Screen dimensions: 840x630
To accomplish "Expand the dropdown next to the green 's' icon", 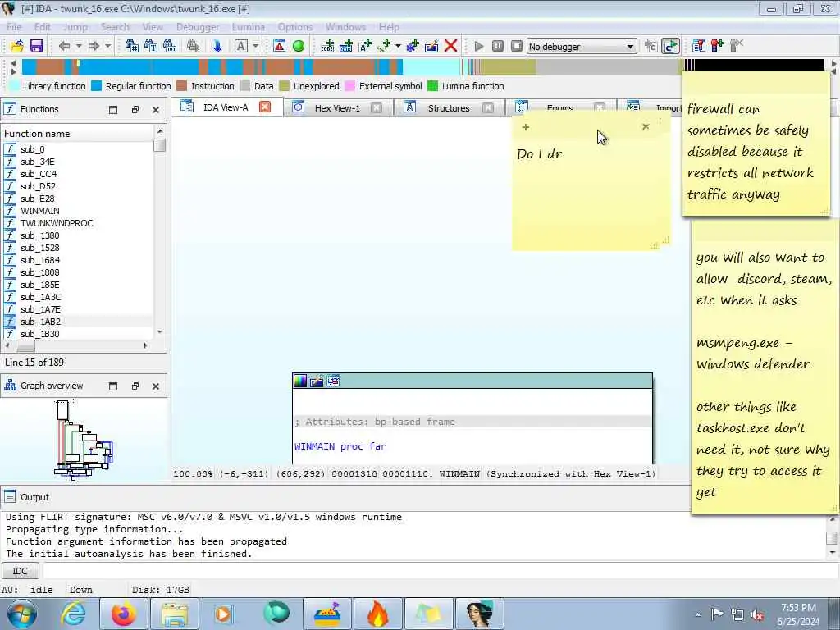I will [398, 46].
